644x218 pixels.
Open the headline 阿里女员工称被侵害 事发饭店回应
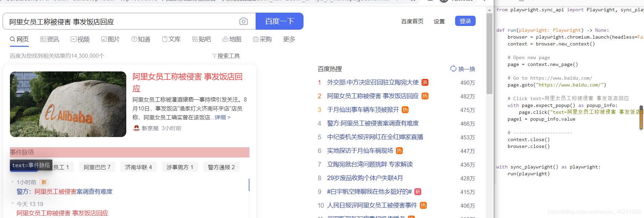tap(188, 82)
